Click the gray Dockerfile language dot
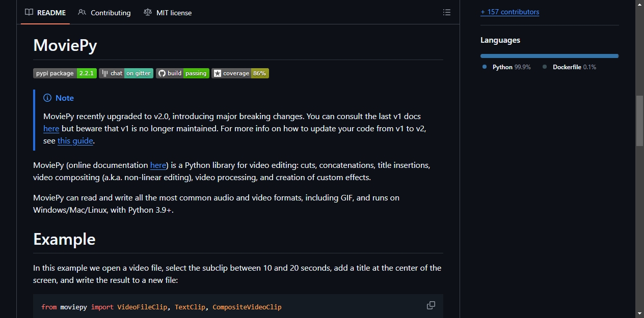This screenshot has width=644, height=318. coord(545,67)
